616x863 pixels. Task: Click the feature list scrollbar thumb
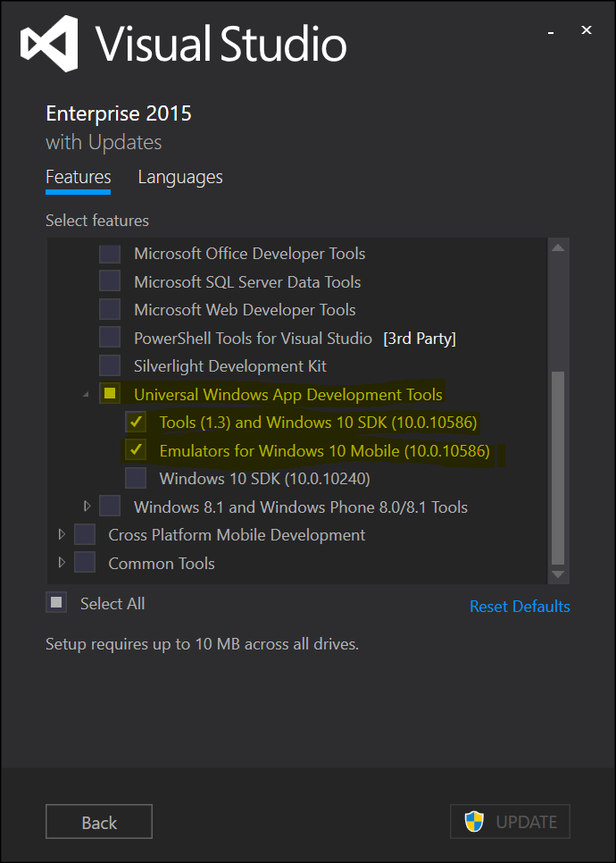(x=558, y=468)
